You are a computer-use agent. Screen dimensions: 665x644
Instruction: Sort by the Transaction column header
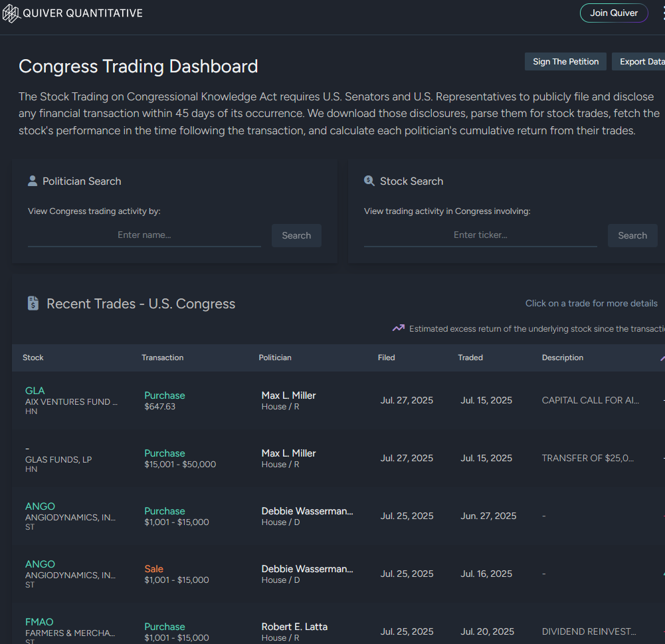click(163, 358)
